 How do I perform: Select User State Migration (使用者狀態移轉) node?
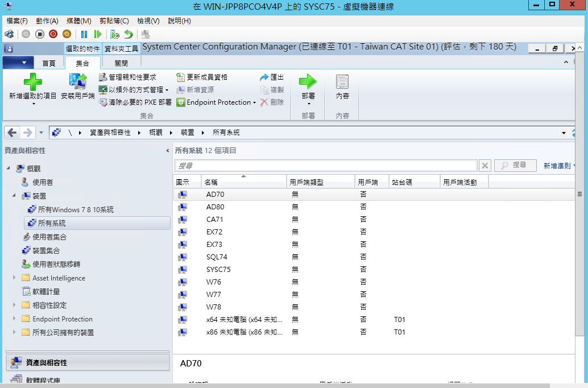56,264
